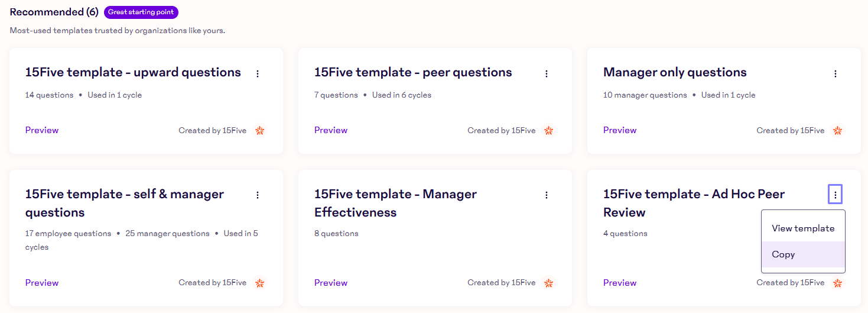Click the Great starting point badge
The image size is (868, 313).
click(x=141, y=12)
